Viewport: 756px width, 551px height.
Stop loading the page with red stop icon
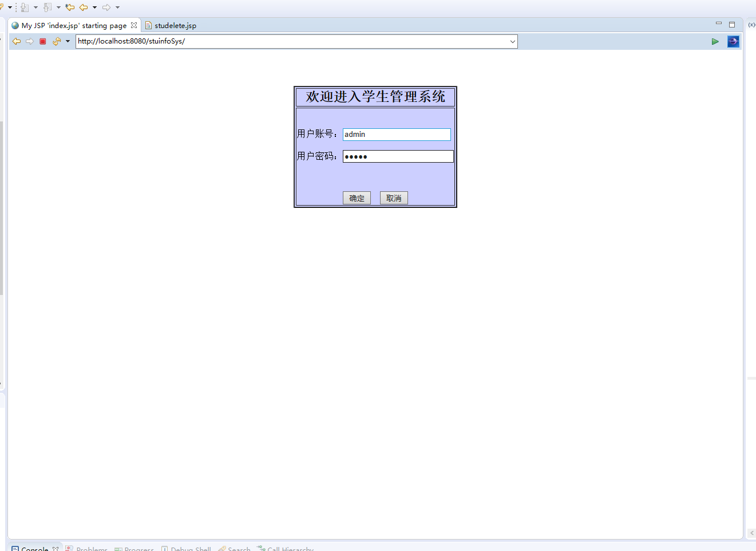click(x=43, y=41)
